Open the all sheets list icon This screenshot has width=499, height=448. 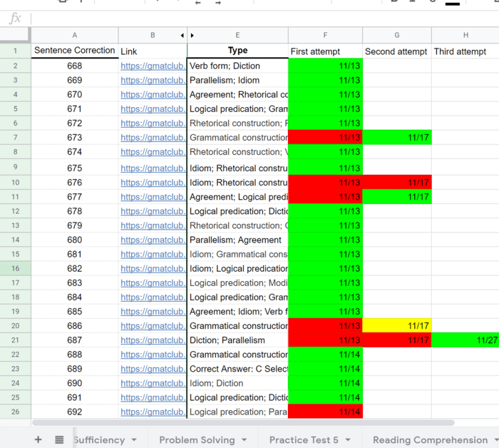[60, 439]
